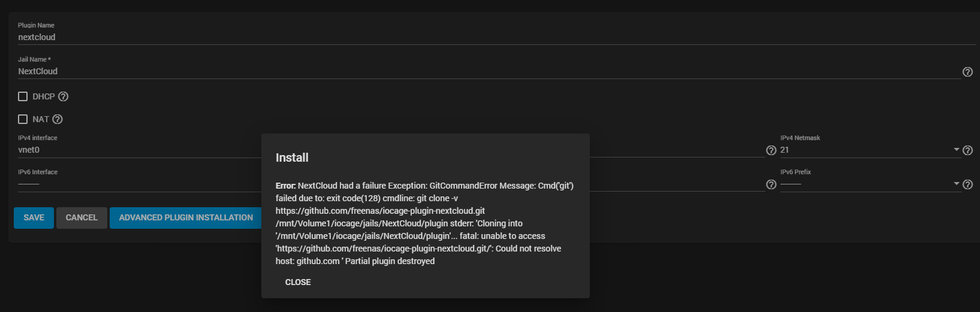
Task: Click the 'Partial plugin destroyed' text
Action: (x=390, y=261)
